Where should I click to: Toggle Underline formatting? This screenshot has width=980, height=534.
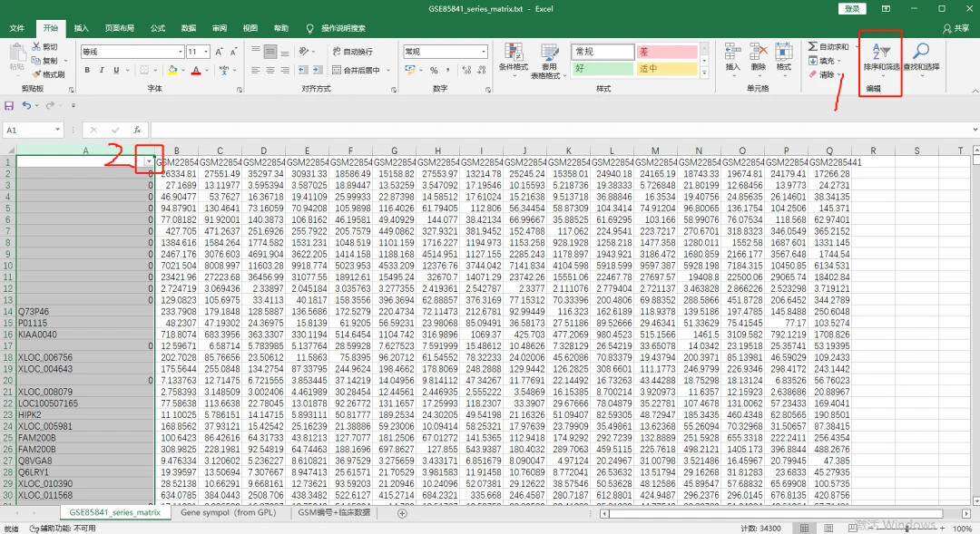pyautogui.click(x=116, y=70)
